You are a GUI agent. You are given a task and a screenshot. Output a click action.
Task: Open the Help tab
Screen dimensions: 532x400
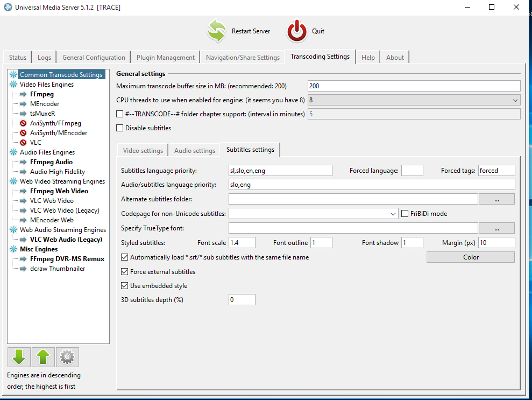pyautogui.click(x=368, y=58)
